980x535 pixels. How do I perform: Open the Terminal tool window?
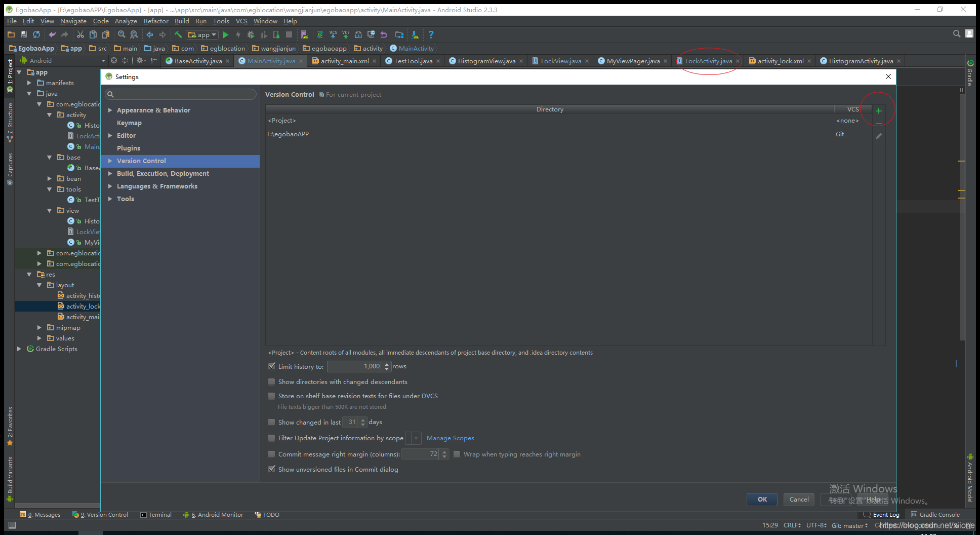pos(156,515)
